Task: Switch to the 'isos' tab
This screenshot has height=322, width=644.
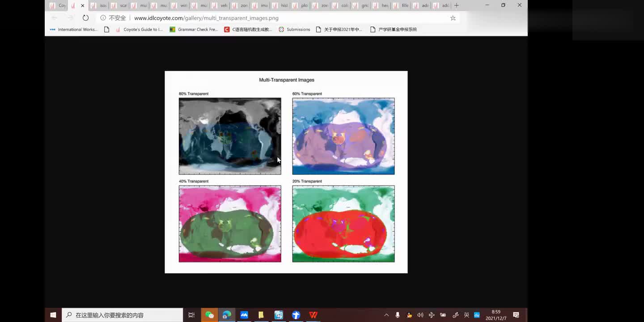Action: click(x=98, y=5)
